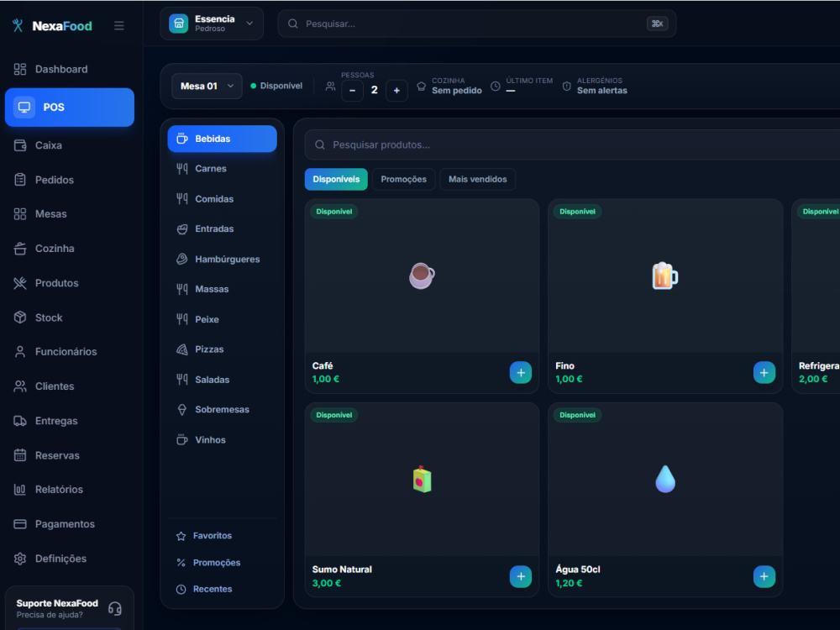Decrease number of people with minus
The image size is (840, 630).
[x=353, y=91]
